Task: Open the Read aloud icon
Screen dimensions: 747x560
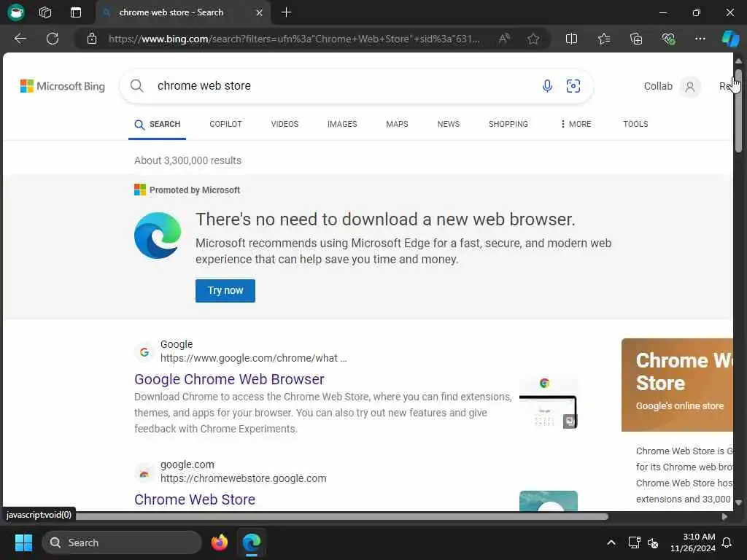Action: tap(504, 39)
